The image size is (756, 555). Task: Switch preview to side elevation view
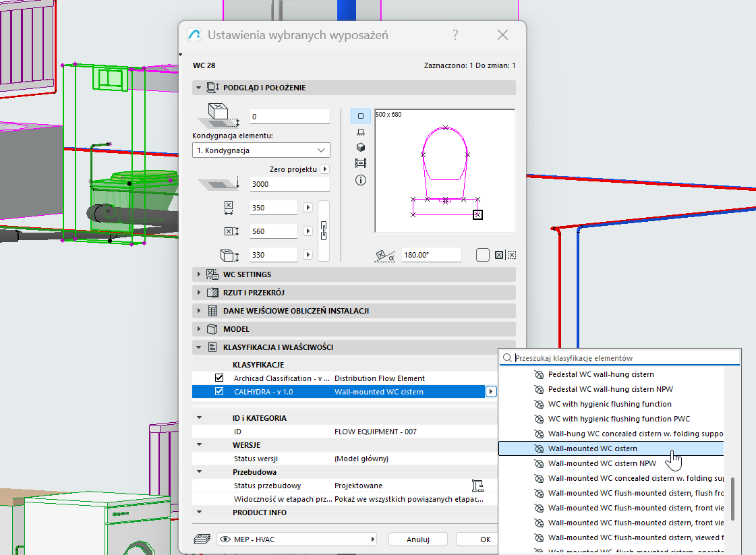click(360, 132)
